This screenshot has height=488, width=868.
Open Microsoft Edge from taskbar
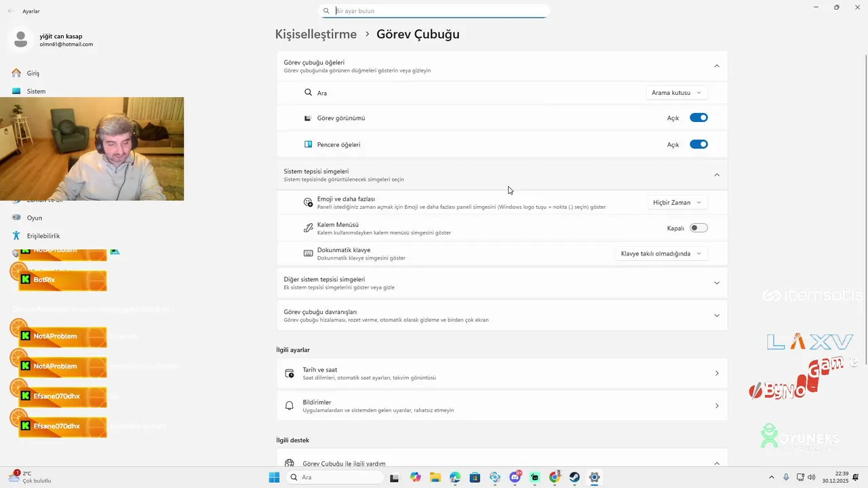coord(454,477)
